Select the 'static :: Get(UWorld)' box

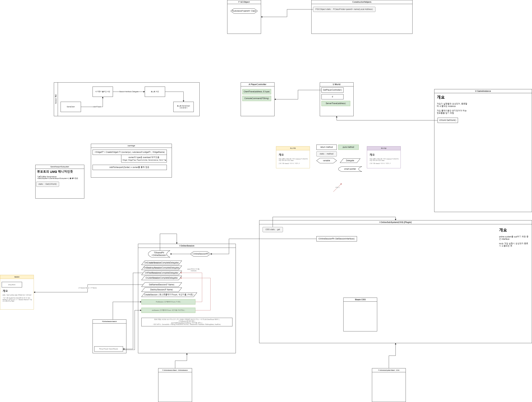[x=47, y=184]
